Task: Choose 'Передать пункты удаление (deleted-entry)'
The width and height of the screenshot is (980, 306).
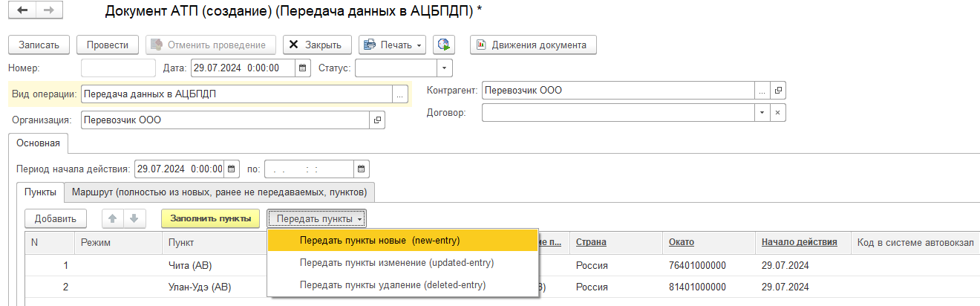Action: click(x=393, y=284)
